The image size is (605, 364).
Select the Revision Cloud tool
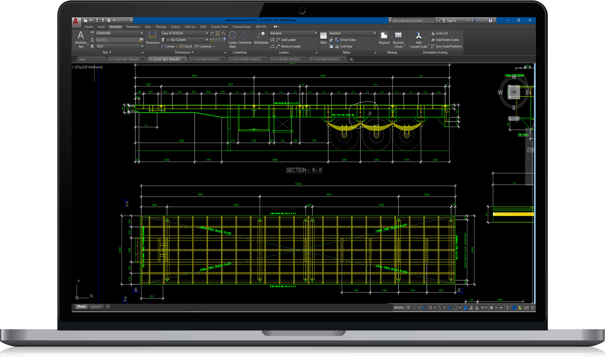[398, 39]
